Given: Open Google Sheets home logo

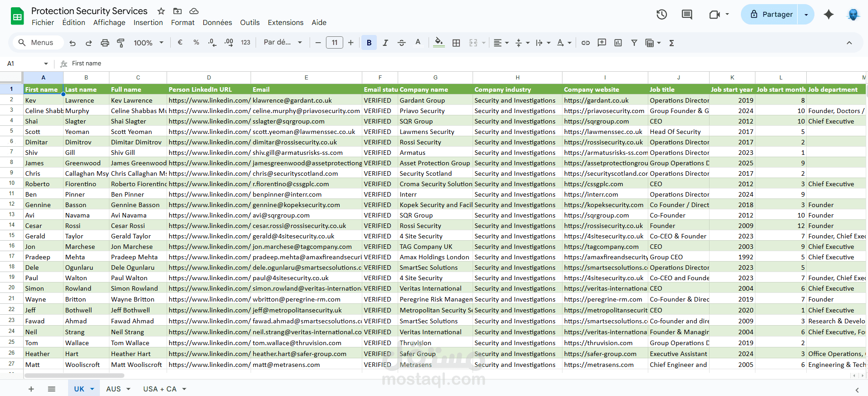Looking at the screenshot, I should click(x=17, y=16).
